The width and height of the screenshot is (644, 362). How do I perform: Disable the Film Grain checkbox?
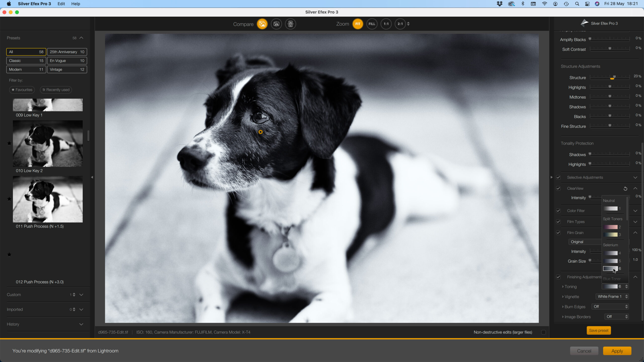click(x=558, y=233)
